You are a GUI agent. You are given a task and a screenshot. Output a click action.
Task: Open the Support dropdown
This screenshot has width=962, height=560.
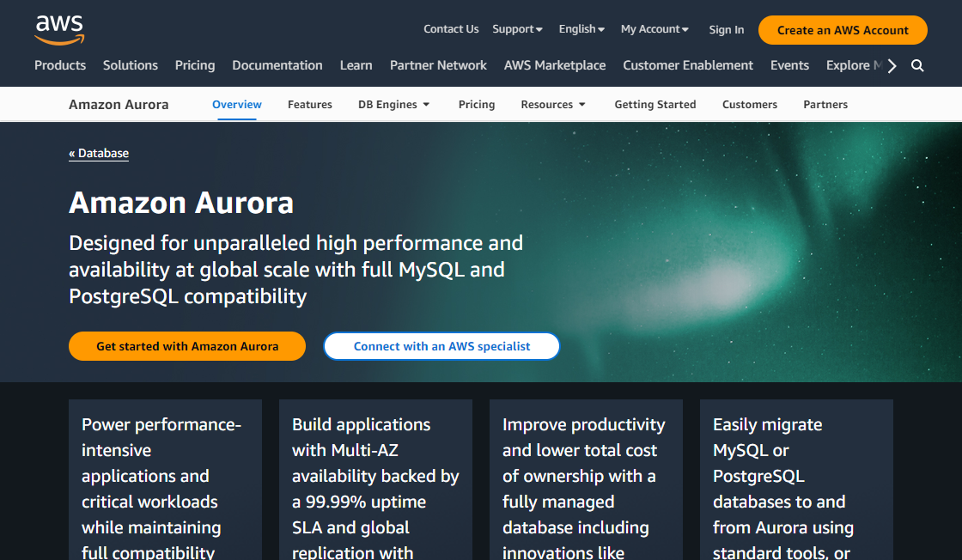point(517,29)
